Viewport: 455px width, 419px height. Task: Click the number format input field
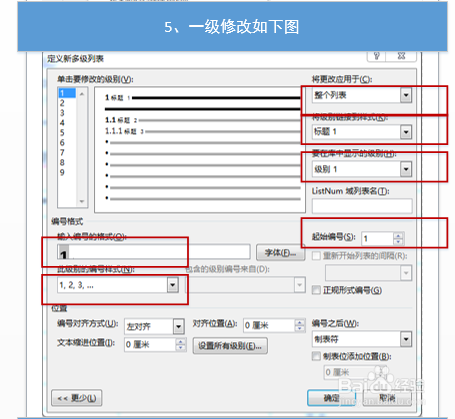tap(154, 252)
